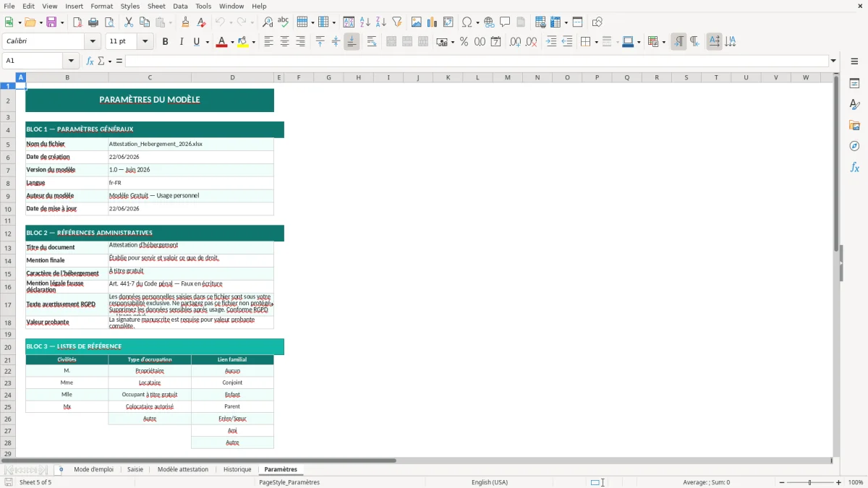Switch to Historique sheet tab

tap(237, 469)
